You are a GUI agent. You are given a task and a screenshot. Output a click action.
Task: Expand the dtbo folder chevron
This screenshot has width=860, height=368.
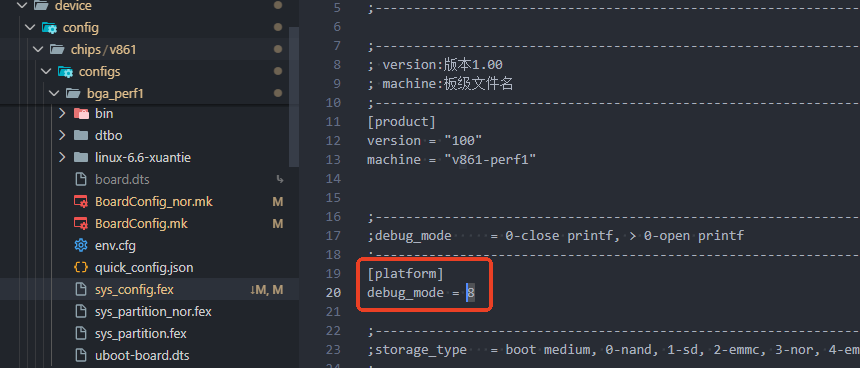pyautogui.click(x=62, y=135)
